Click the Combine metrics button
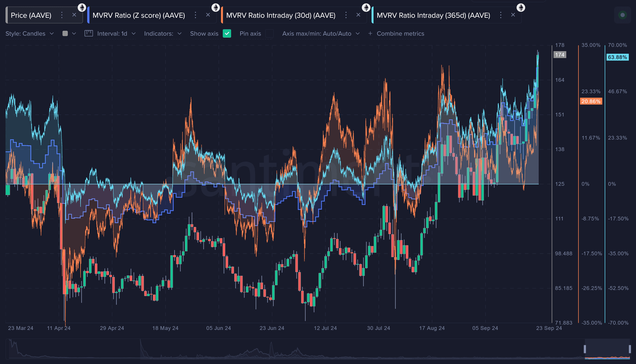 point(396,34)
